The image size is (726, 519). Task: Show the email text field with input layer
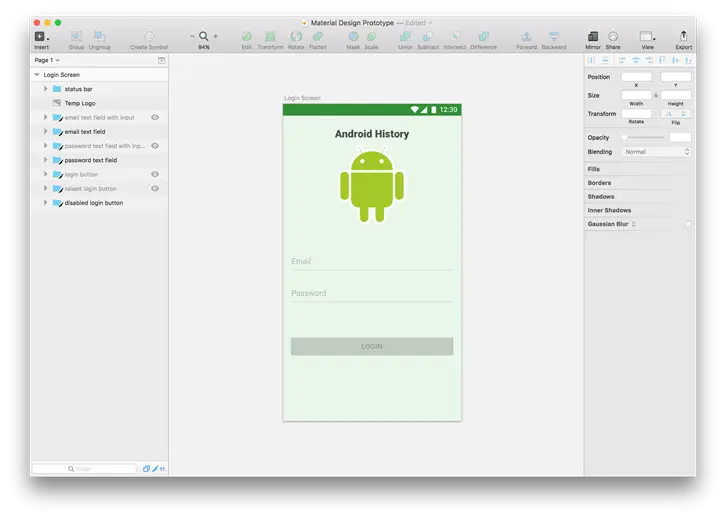click(x=155, y=118)
